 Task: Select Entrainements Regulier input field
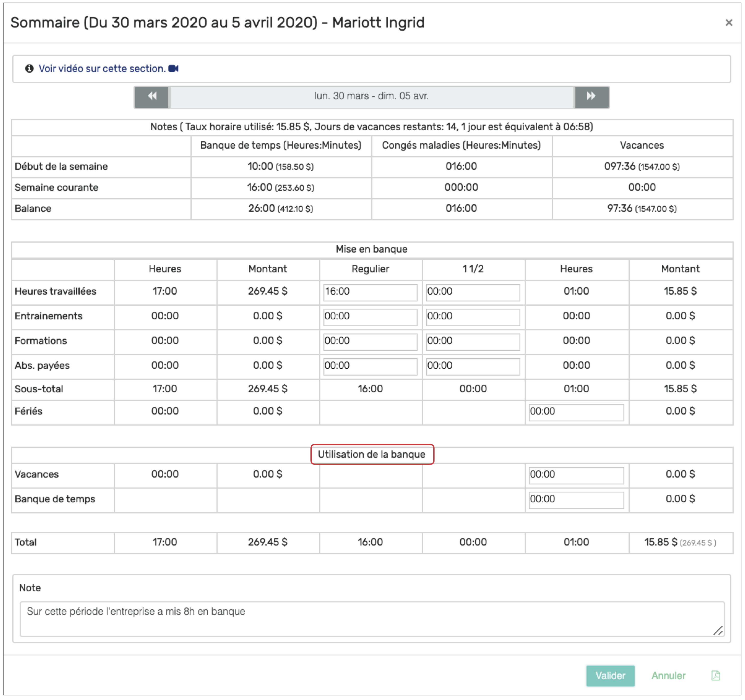tap(370, 317)
